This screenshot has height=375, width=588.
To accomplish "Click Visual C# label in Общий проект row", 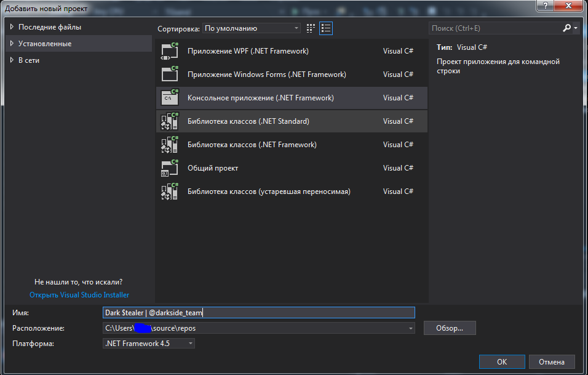I will click(398, 167).
